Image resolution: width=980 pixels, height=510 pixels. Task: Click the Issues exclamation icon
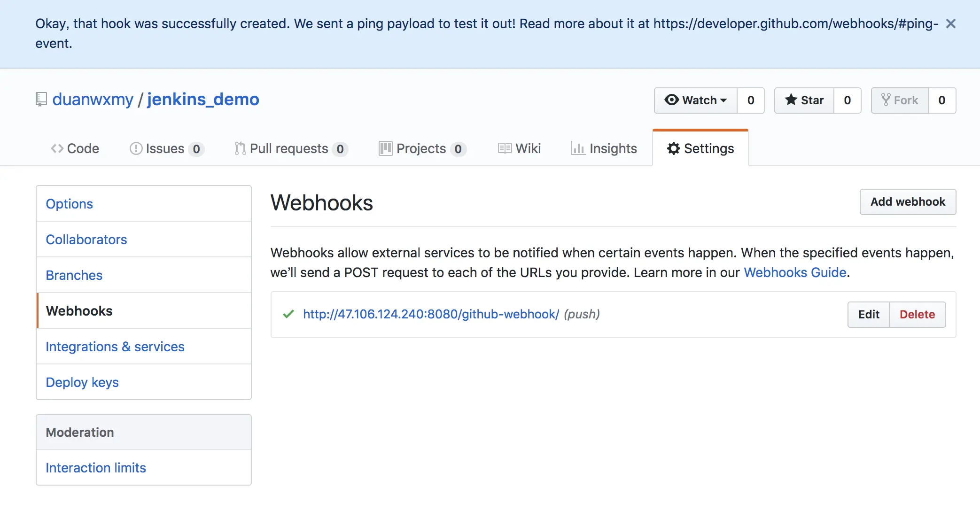tap(136, 149)
